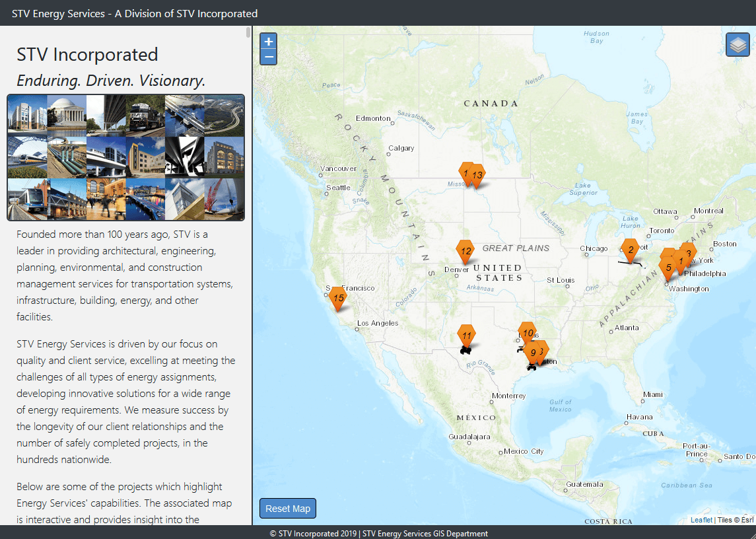Screen dimensions: 756x539
Task: Click the '© STV Incorporated 2019' footer text
Action: [x=378, y=533]
